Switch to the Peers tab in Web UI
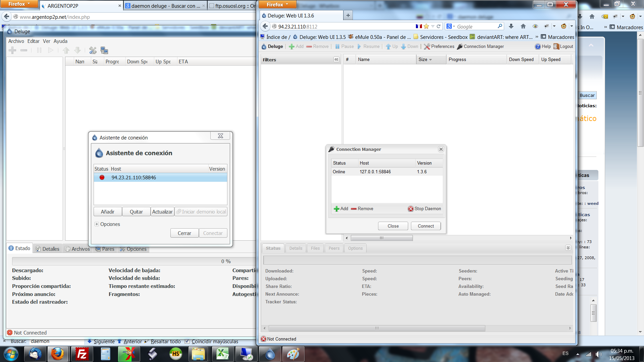The height and width of the screenshot is (362, 644). [x=334, y=248]
